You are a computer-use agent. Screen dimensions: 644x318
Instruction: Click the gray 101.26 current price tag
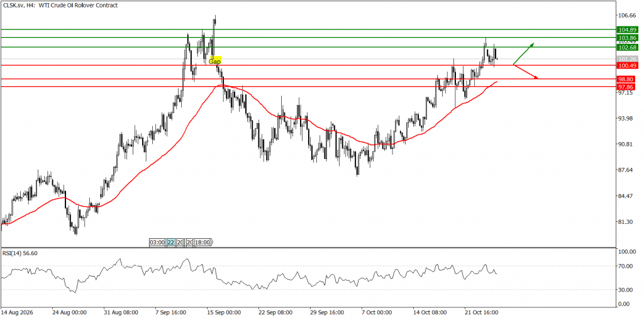pyautogui.click(x=627, y=58)
